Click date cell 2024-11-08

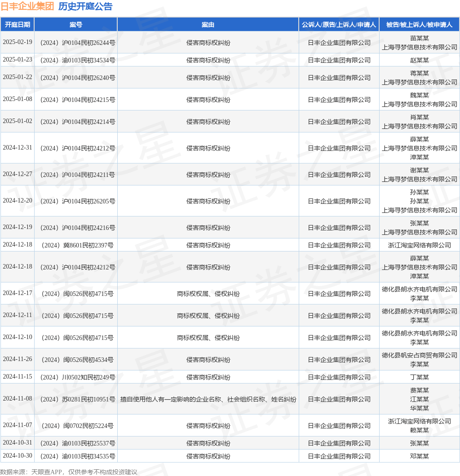[18, 399]
